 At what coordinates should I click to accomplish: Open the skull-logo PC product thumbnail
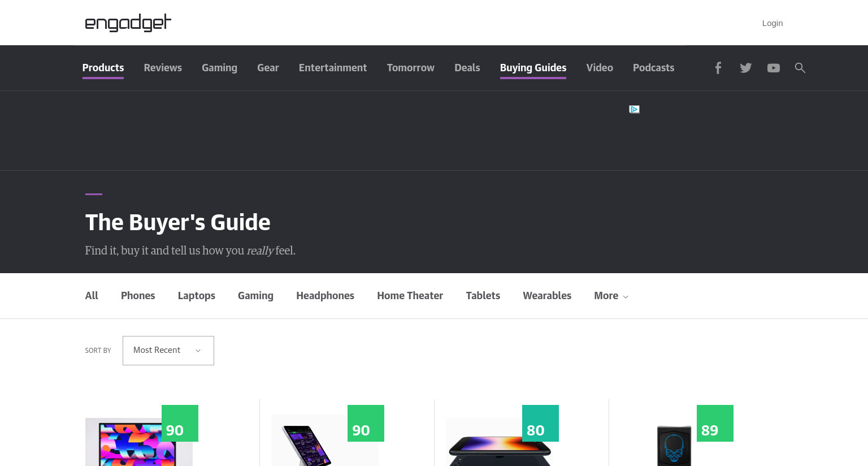[x=674, y=446]
